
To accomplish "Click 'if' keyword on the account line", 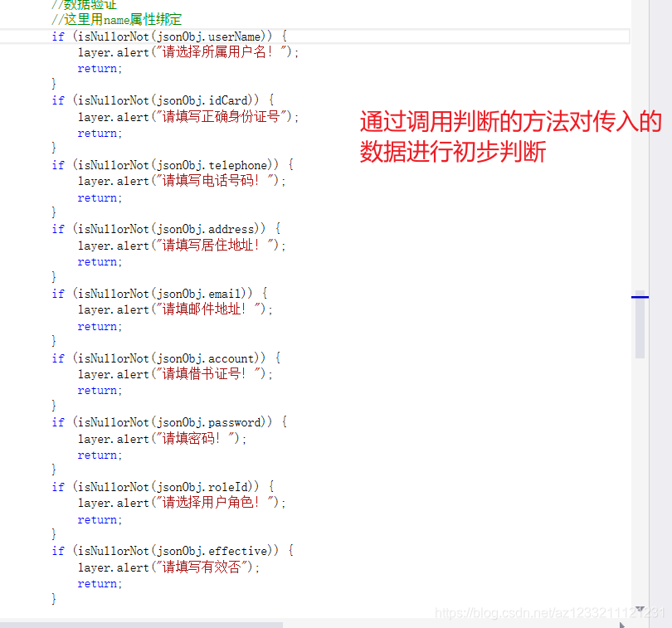I will click(x=58, y=358).
